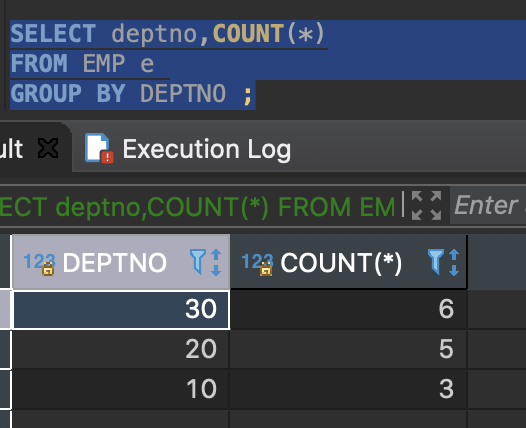The image size is (526, 428).
Task: Click COUNT(*) column numeric type lock icon
Action: point(258,264)
